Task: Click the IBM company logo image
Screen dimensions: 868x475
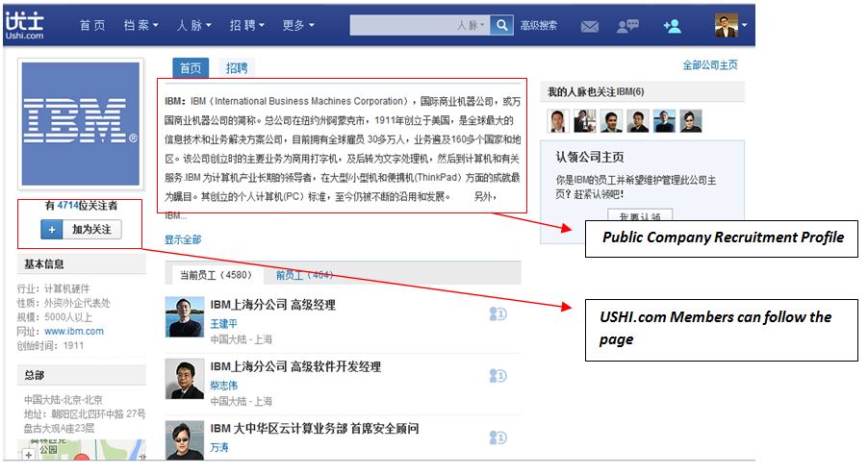Action: click(81, 124)
